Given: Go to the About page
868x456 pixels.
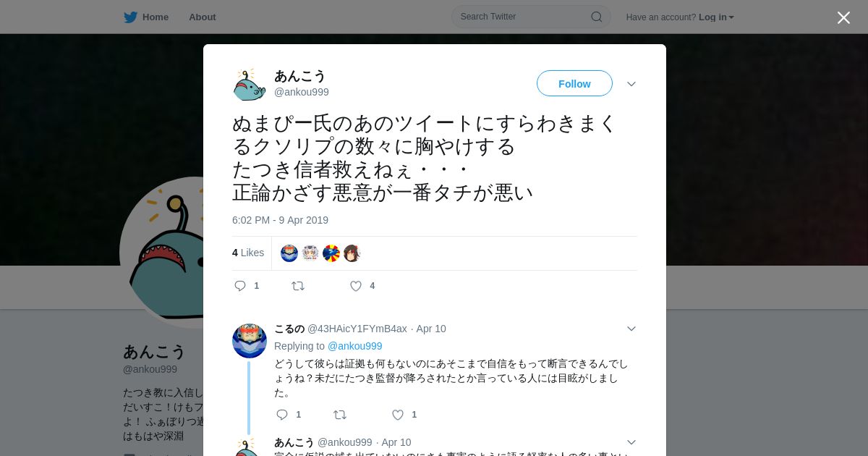Looking at the screenshot, I should [203, 17].
